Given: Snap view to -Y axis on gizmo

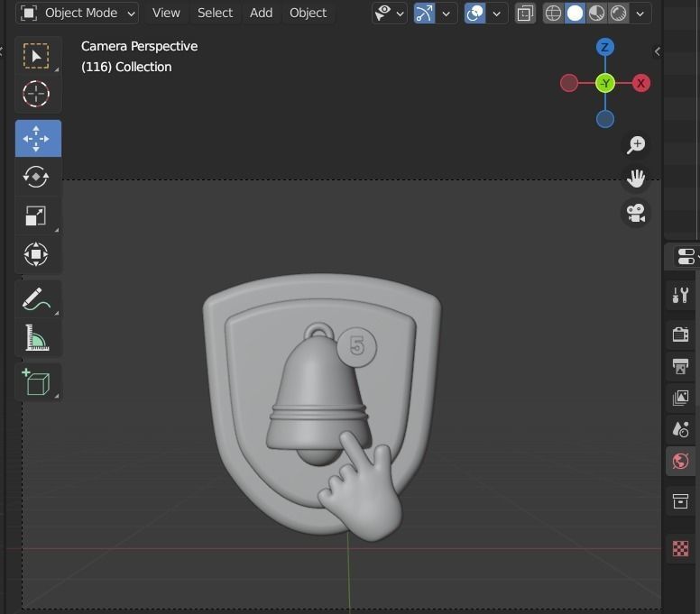Looking at the screenshot, I should click(x=605, y=83).
